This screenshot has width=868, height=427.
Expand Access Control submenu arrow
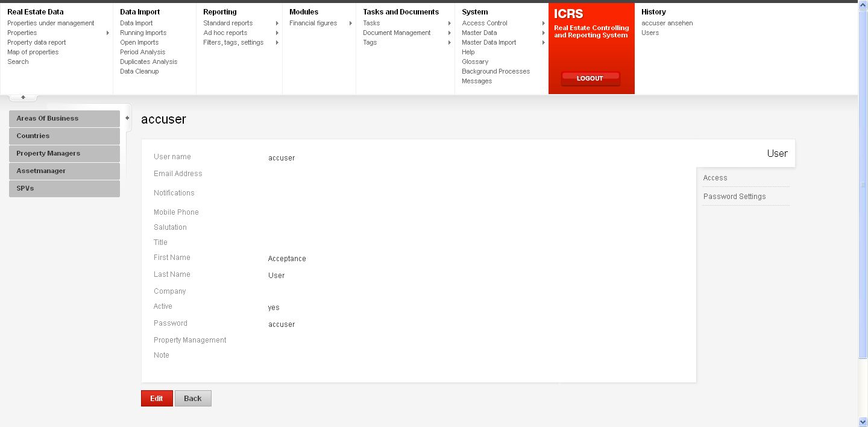(x=544, y=23)
